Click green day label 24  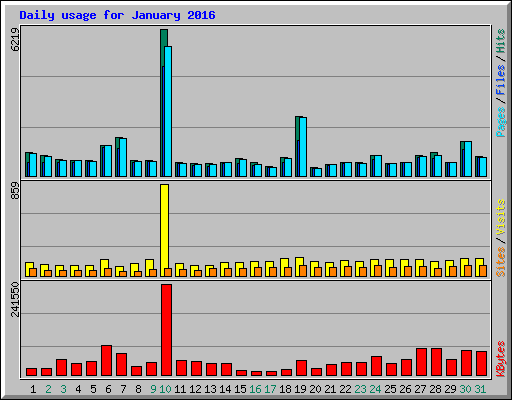coord(375,389)
